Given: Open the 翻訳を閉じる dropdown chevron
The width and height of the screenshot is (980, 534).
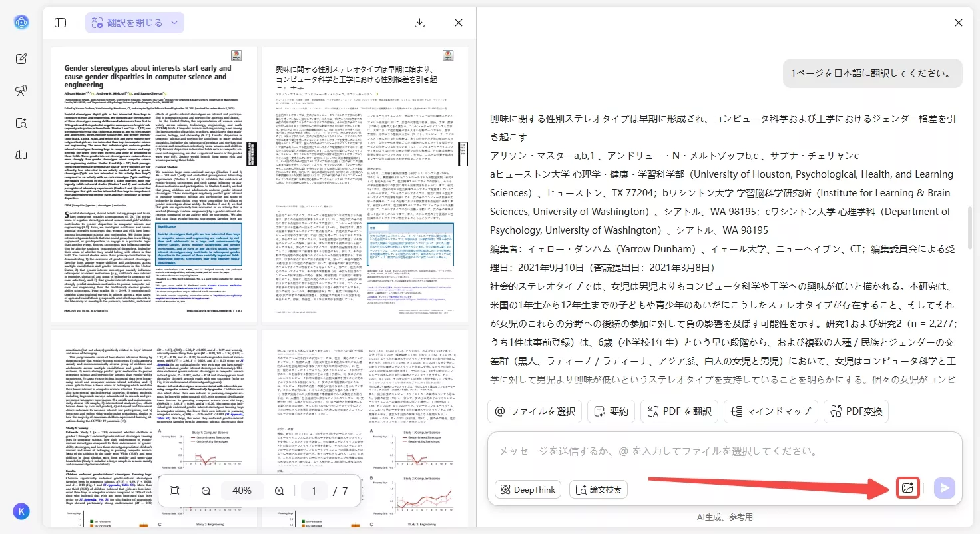Looking at the screenshot, I should point(174,22).
